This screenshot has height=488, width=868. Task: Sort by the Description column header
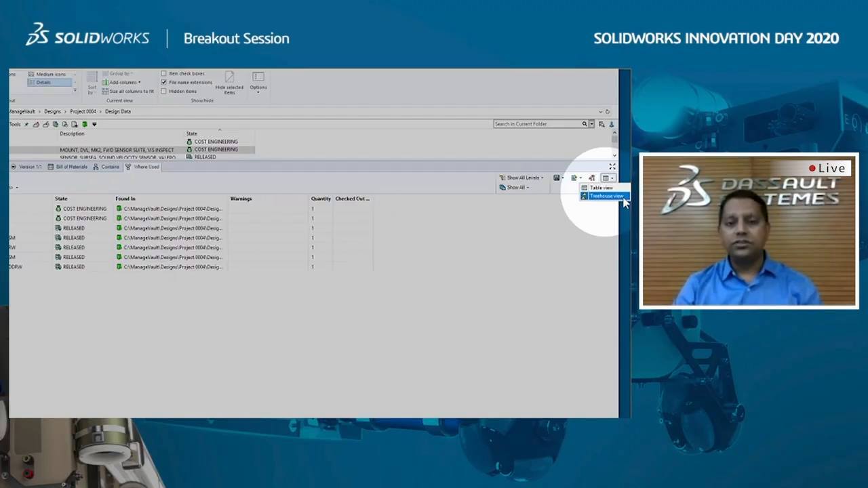[x=72, y=134]
